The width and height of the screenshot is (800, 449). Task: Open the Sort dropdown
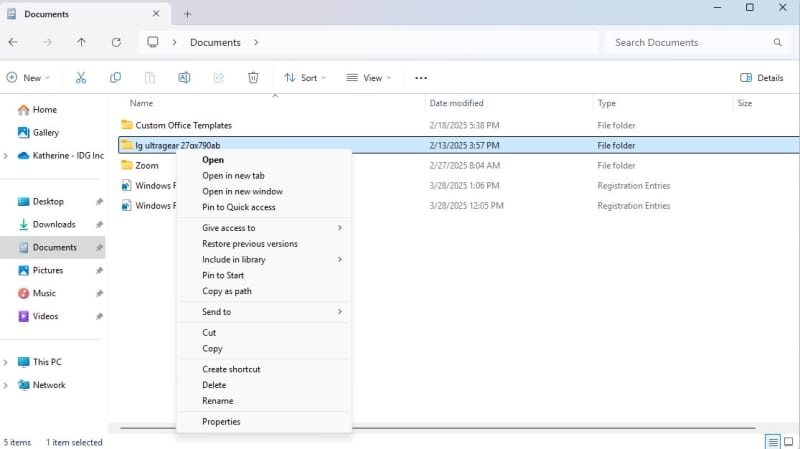pos(305,77)
